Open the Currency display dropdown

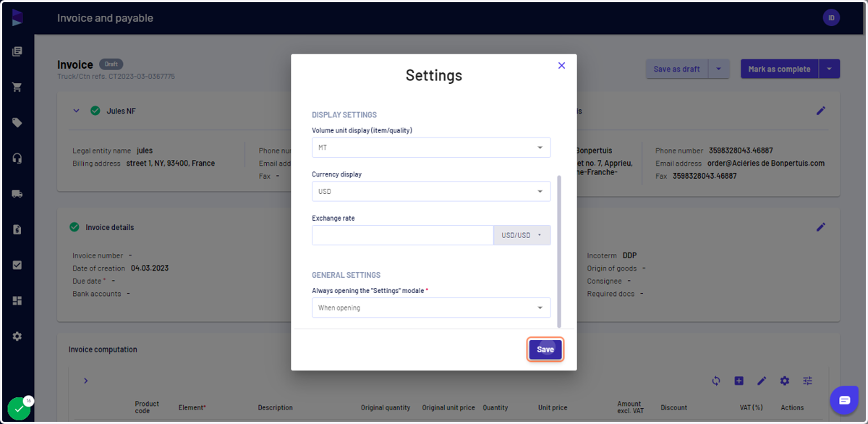[431, 192]
